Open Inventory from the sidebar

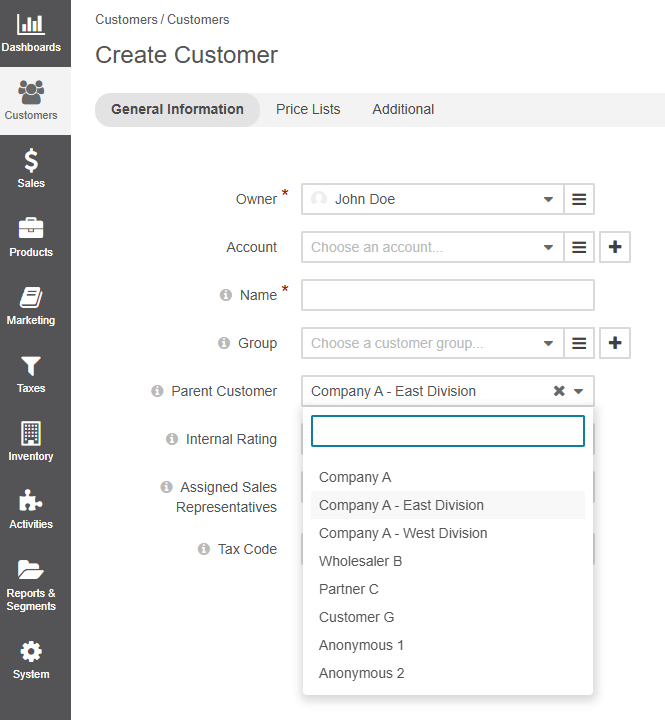[31, 434]
